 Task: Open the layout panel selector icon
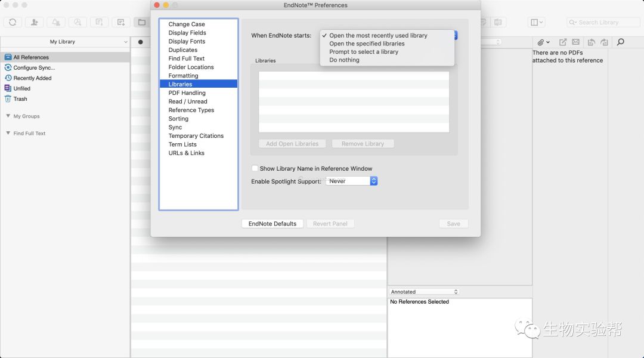537,22
